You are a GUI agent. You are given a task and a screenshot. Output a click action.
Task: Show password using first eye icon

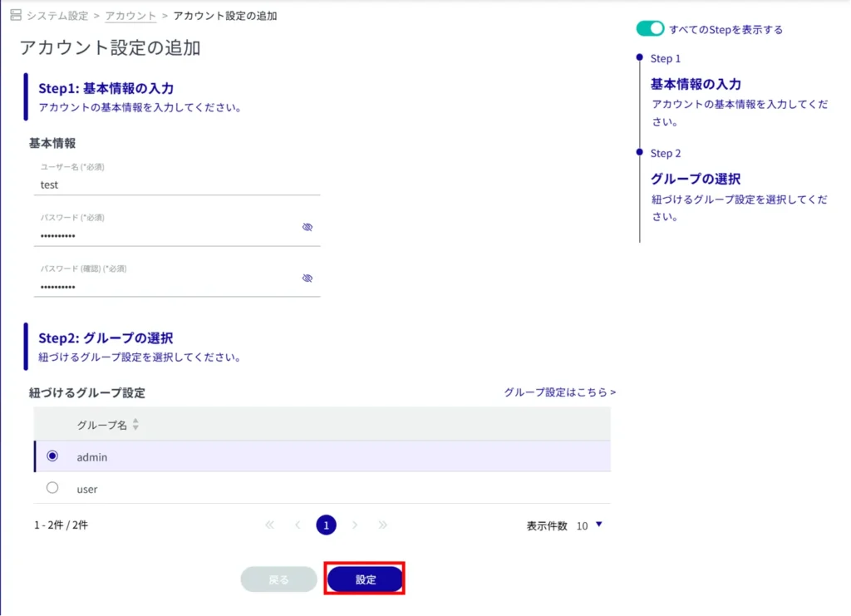coord(307,227)
